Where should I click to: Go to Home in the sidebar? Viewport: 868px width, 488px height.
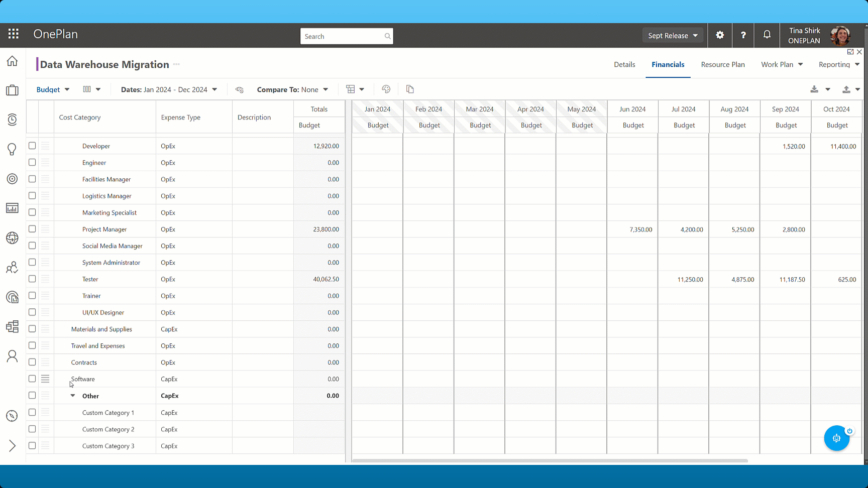[x=12, y=61]
